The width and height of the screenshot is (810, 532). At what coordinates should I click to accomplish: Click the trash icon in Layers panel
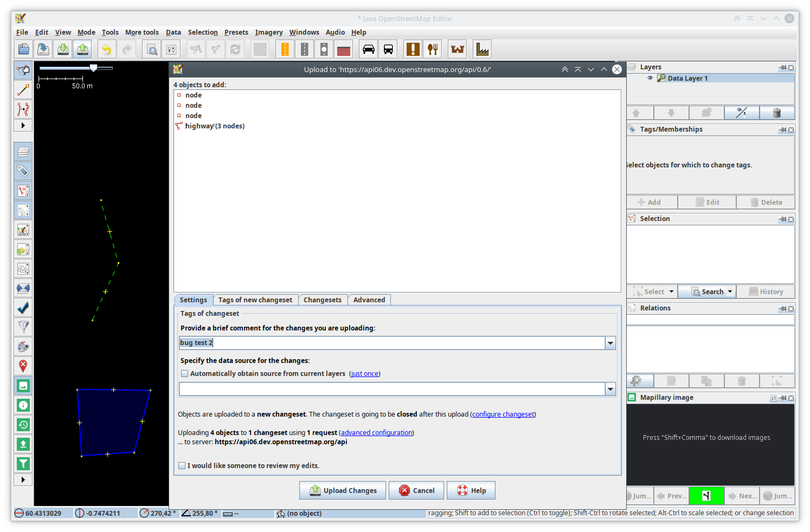776,113
